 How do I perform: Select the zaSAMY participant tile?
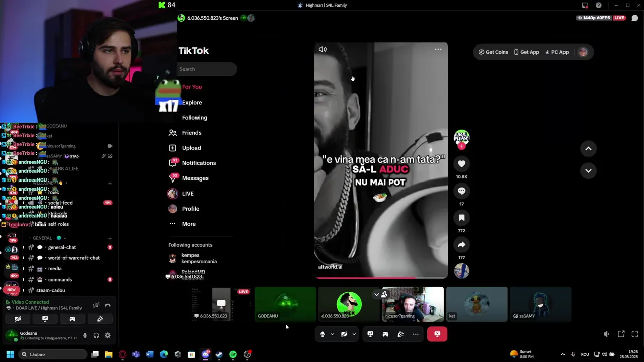541,304
